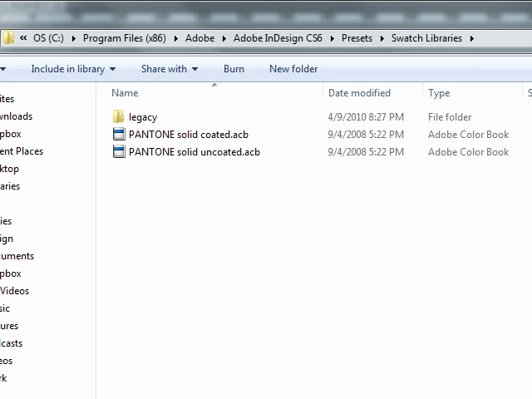Navigate to Adobe InDesign CS6 breadcrumb
Viewport: 532px width, 399px height.
278,38
